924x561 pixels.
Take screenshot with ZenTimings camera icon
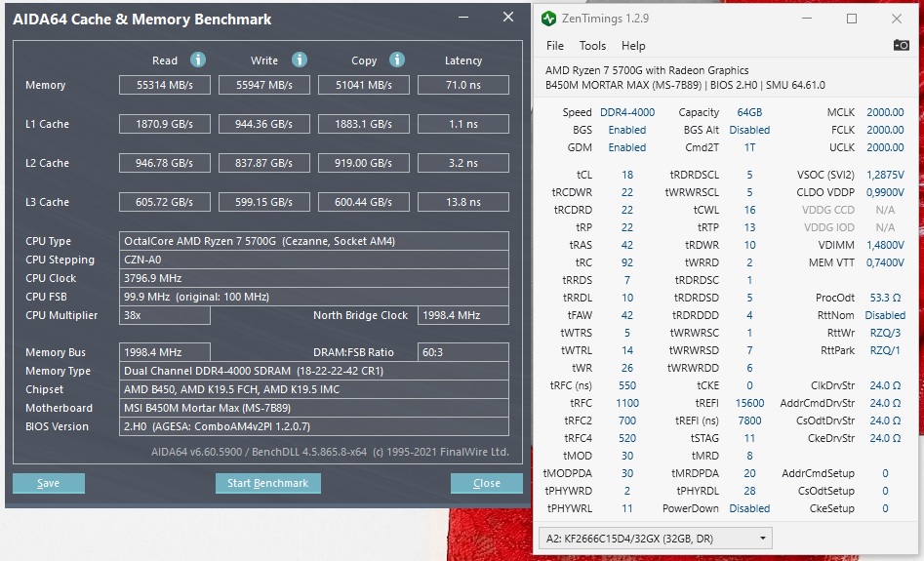901,45
